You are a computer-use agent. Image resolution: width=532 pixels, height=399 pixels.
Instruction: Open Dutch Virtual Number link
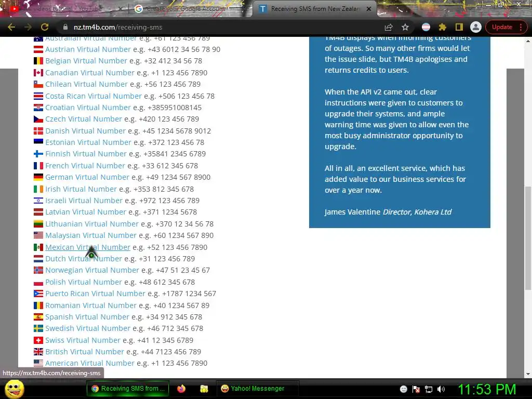tap(84, 259)
